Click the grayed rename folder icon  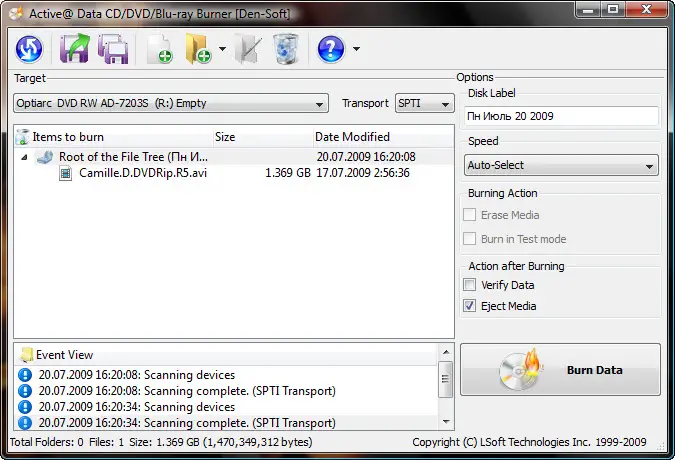point(248,49)
